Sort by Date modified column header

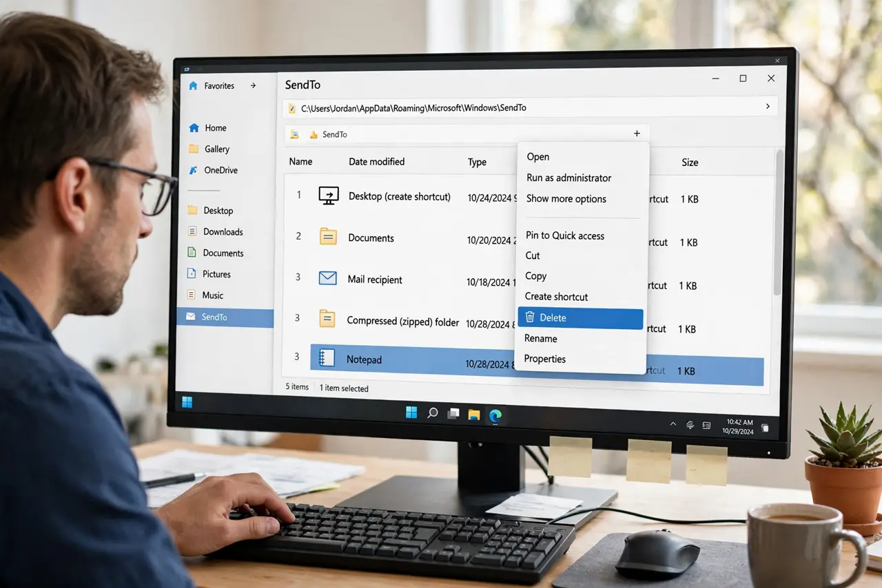(377, 162)
